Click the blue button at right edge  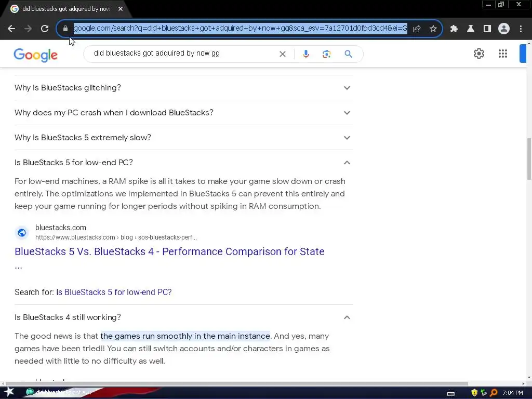(x=523, y=54)
